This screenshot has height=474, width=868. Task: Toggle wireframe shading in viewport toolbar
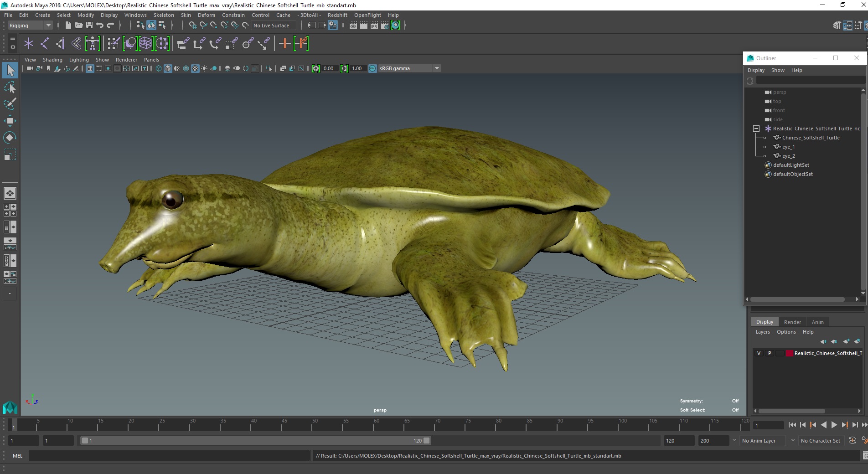(159, 68)
